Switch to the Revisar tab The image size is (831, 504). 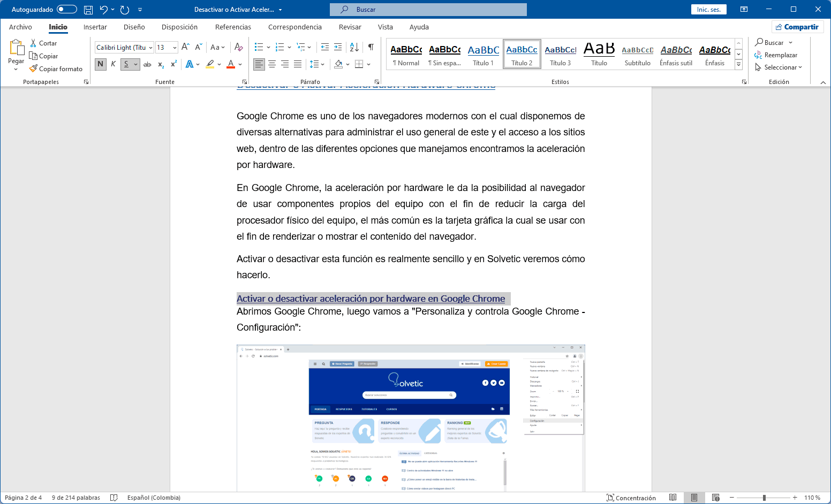pyautogui.click(x=350, y=27)
